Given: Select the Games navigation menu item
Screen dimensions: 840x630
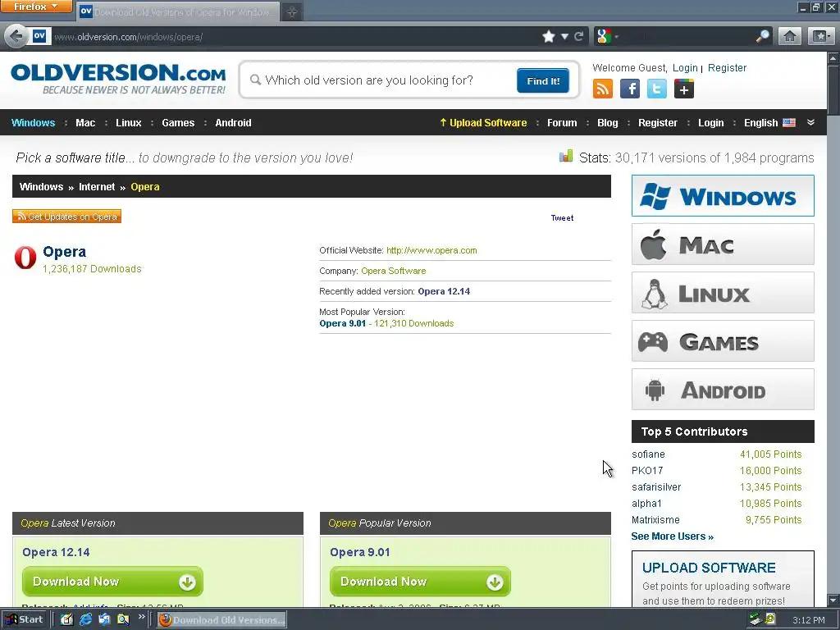Looking at the screenshot, I should click(178, 123).
